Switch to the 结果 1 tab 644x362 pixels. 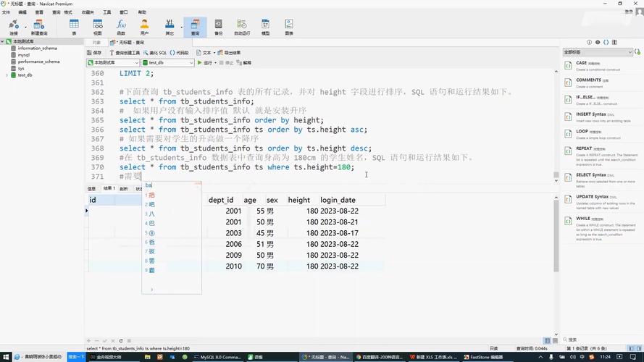[x=109, y=188]
